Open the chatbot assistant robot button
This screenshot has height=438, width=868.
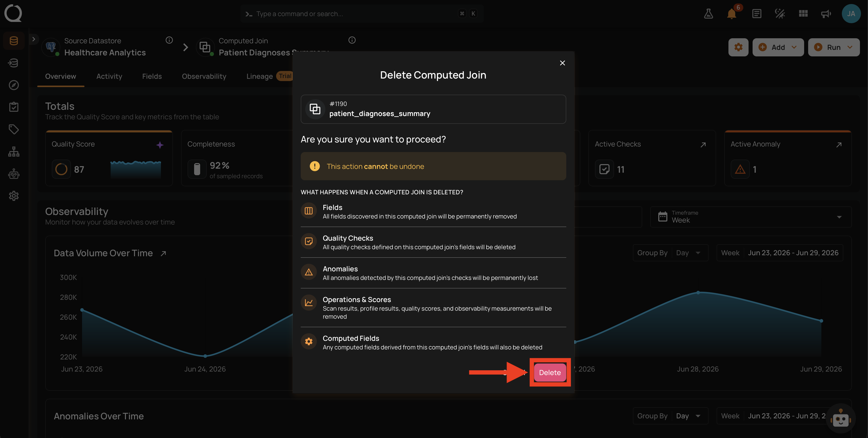[841, 419]
